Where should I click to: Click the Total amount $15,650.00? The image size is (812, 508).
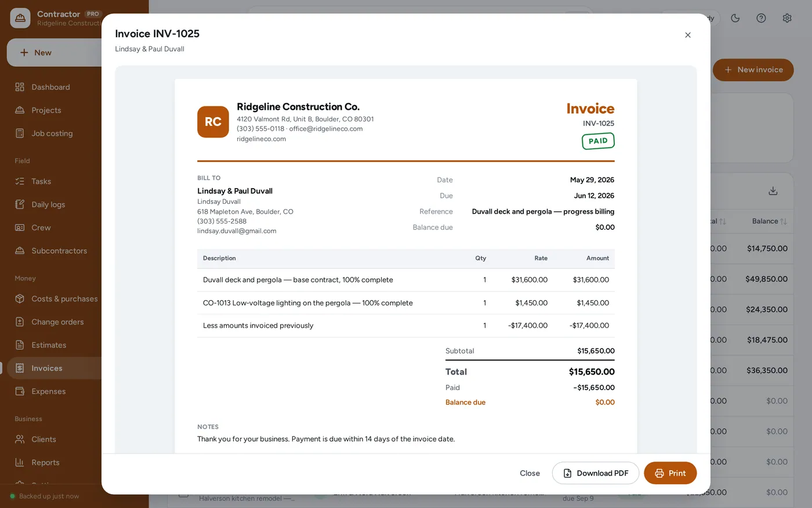592,372
